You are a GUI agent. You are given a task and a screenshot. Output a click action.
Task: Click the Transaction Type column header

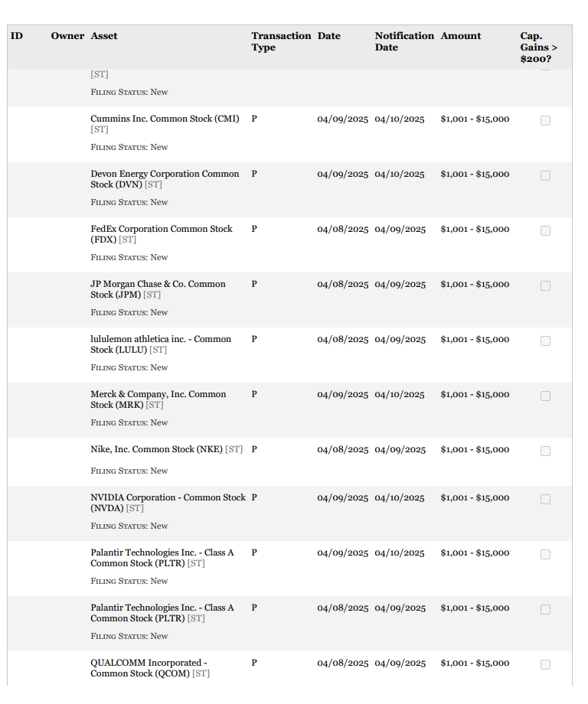281,41
